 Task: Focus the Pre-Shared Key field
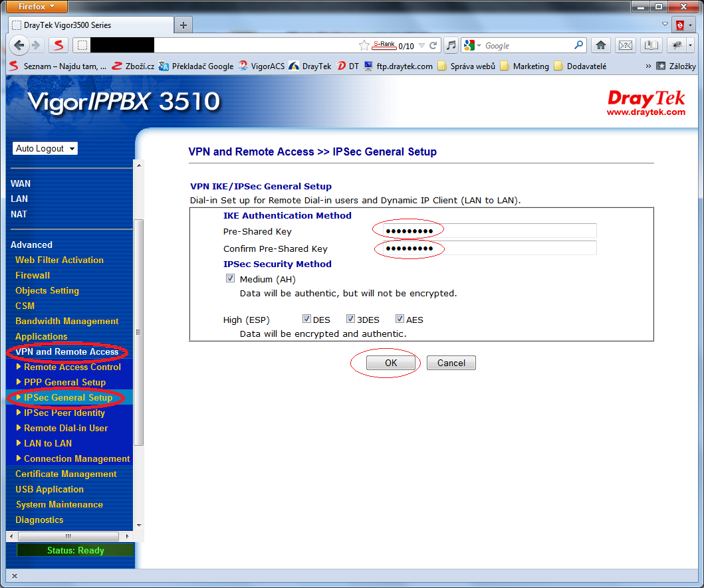(x=490, y=231)
